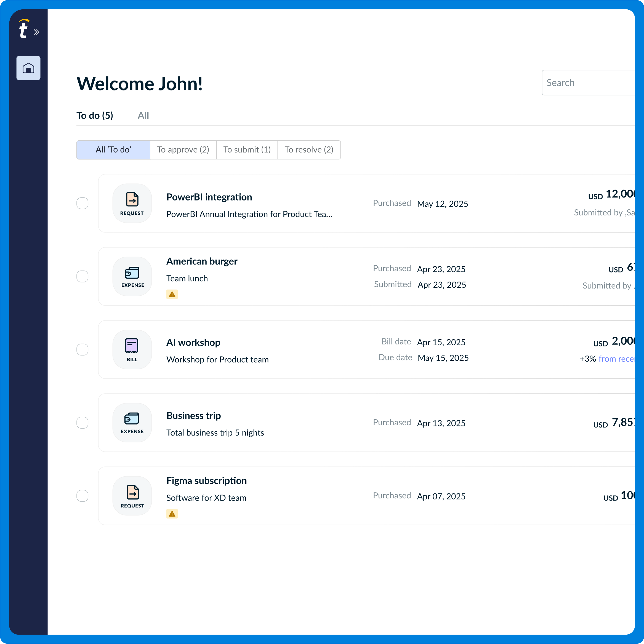Tick the AI workshop checkbox

click(83, 349)
